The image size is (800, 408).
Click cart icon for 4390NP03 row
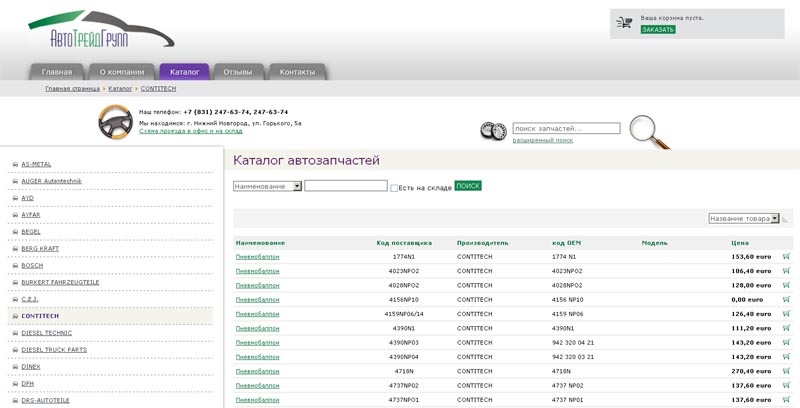(x=786, y=342)
